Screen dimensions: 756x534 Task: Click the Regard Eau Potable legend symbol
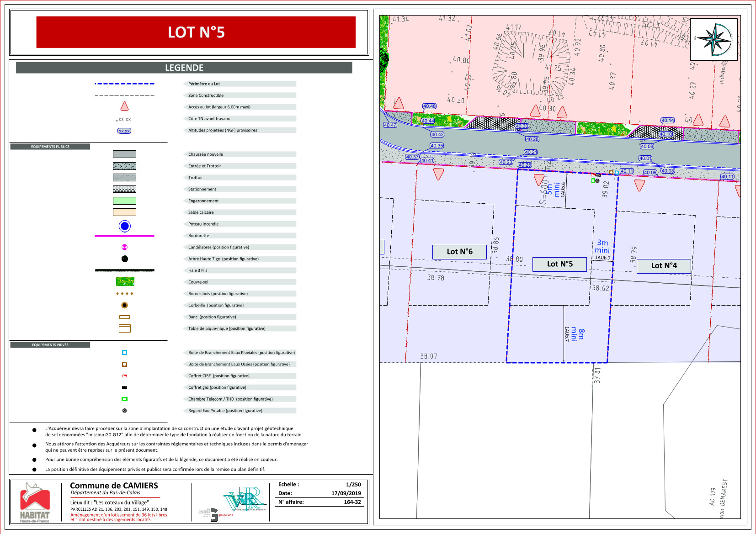tap(124, 411)
